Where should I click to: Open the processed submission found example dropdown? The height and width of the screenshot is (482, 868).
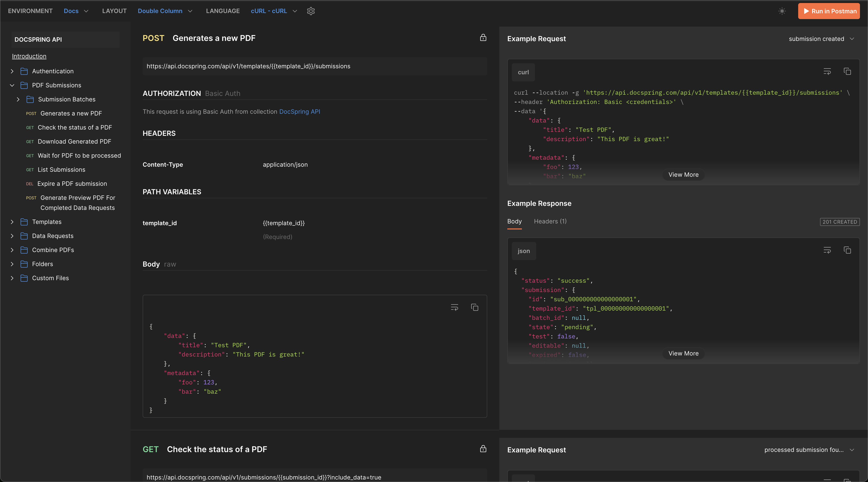coord(809,450)
